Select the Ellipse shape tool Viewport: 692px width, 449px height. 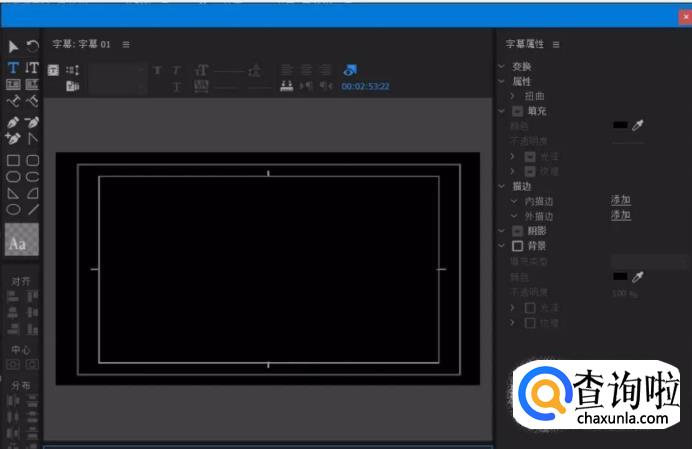coord(13,210)
